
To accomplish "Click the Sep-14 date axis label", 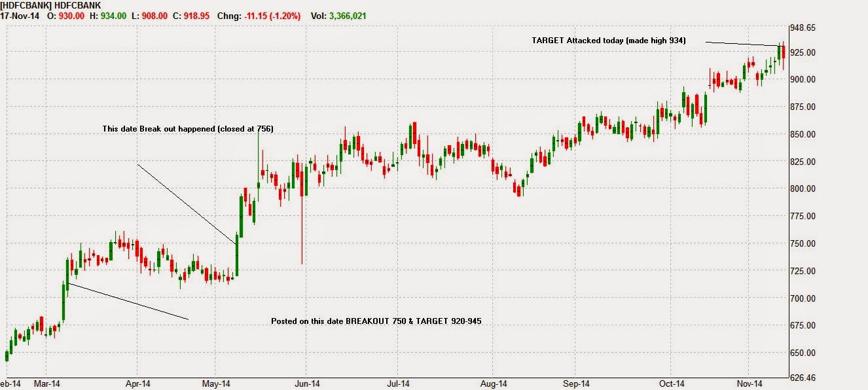I will [x=576, y=384].
